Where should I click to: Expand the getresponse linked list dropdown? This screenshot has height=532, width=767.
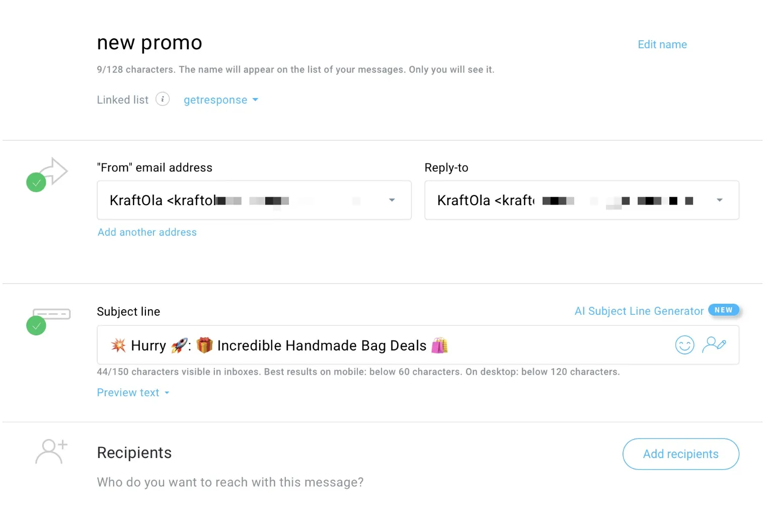pyautogui.click(x=221, y=100)
